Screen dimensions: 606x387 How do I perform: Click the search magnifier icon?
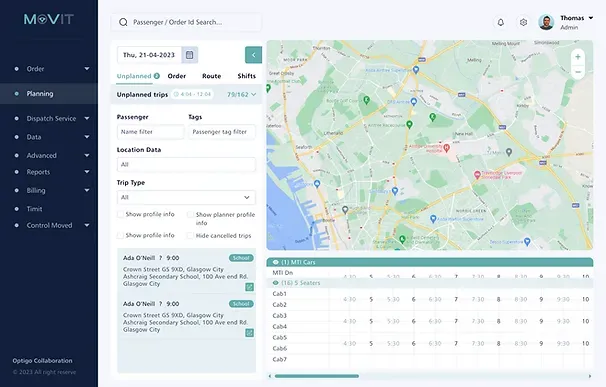[x=123, y=22]
